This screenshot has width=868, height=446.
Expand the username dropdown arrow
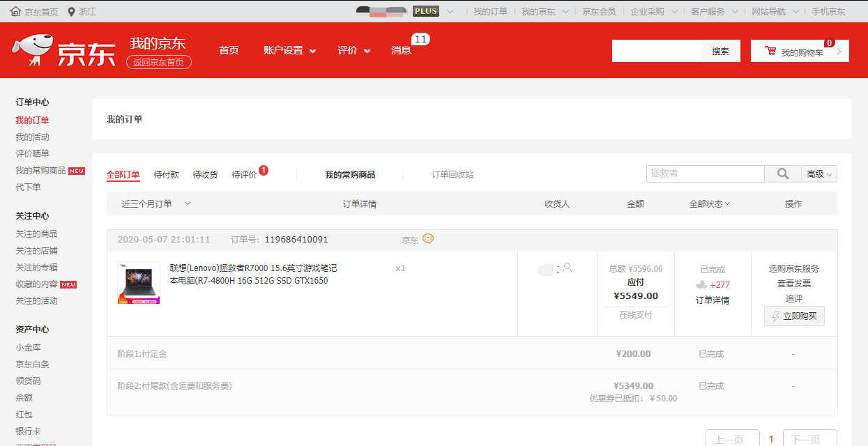450,12
